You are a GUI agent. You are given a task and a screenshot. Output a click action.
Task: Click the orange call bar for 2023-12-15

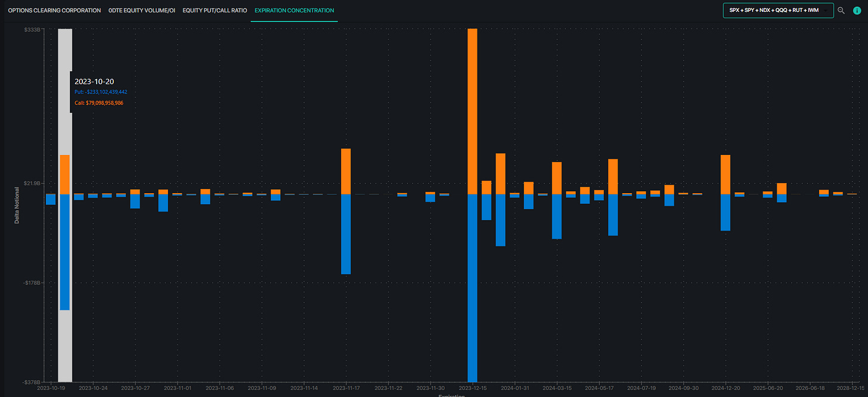(x=472, y=111)
